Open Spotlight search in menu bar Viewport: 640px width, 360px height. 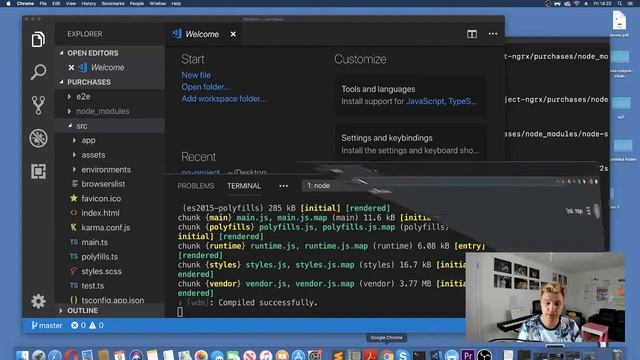[x=620, y=3]
